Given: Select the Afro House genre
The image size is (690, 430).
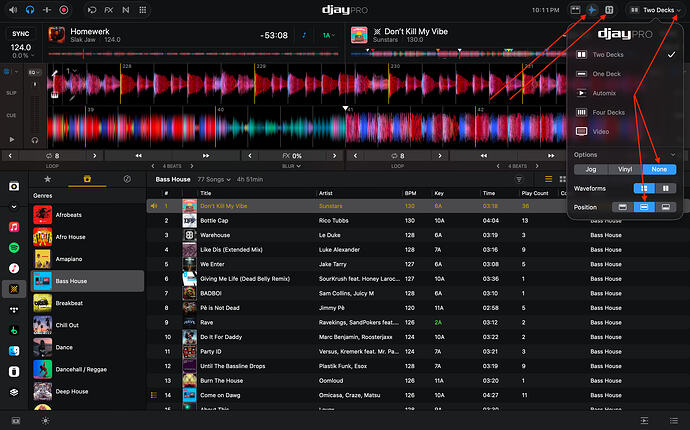Looking at the screenshot, I should [87, 237].
